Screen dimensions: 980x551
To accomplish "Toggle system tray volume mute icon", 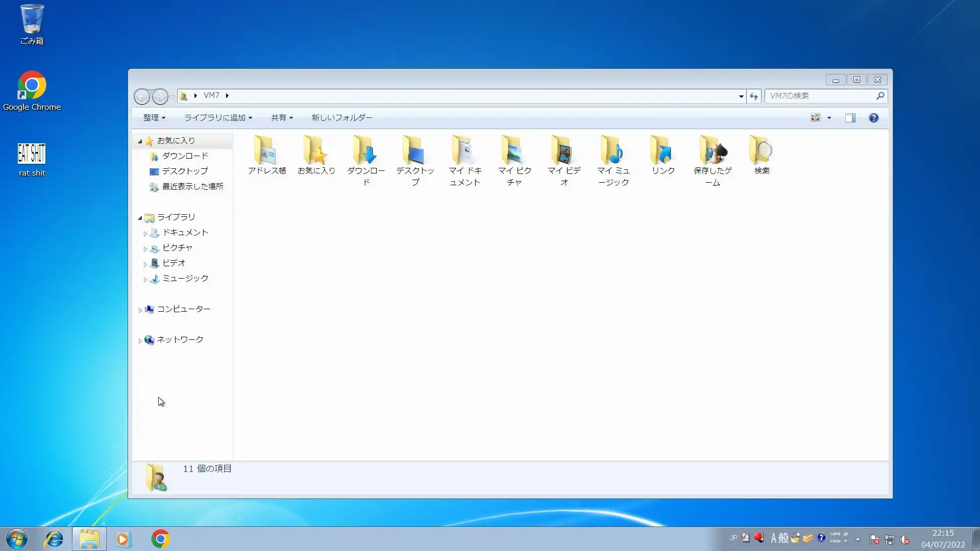I will (x=905, y=539).
